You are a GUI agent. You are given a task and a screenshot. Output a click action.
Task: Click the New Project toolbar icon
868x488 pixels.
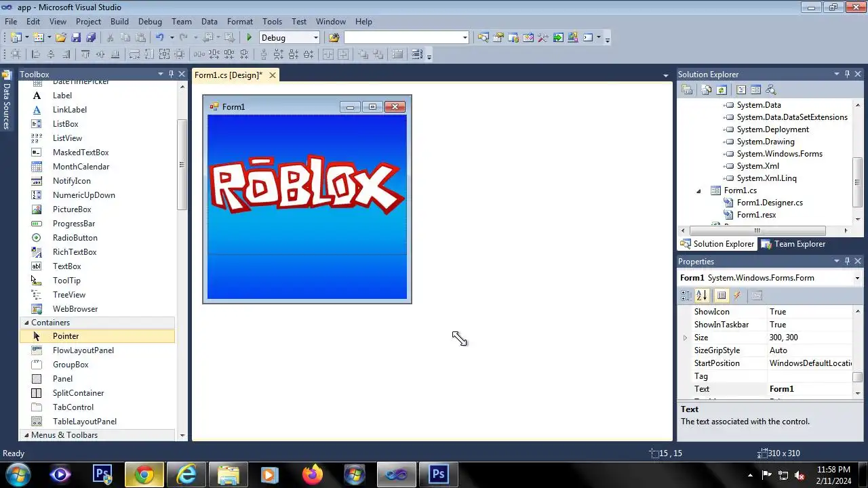click(15, 38)
